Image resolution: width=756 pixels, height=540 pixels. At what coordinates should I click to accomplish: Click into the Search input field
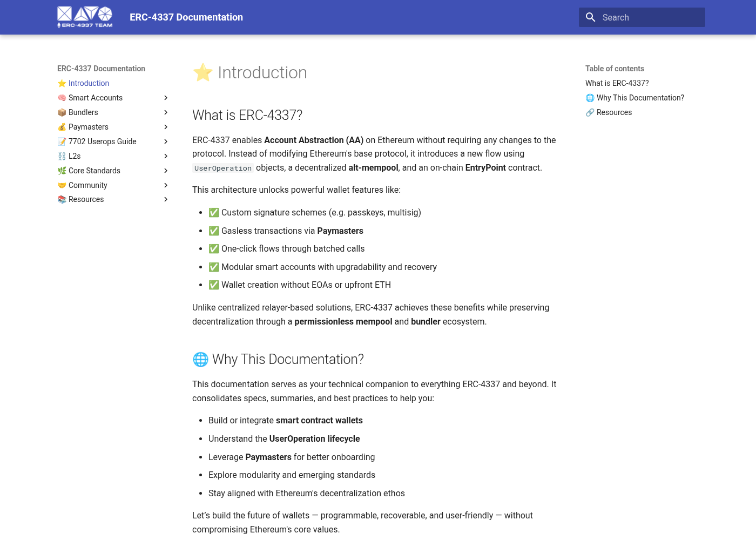642,17
